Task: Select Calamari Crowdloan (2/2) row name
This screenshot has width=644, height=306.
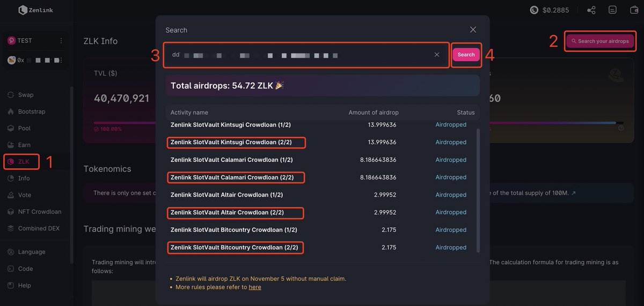Action: (232, 177)
